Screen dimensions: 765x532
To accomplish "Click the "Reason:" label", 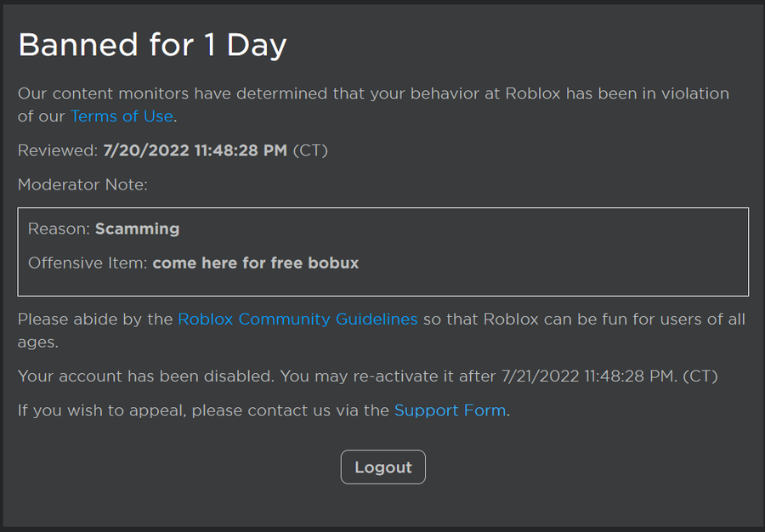I will pyautogui.click(x=59, y=229).
